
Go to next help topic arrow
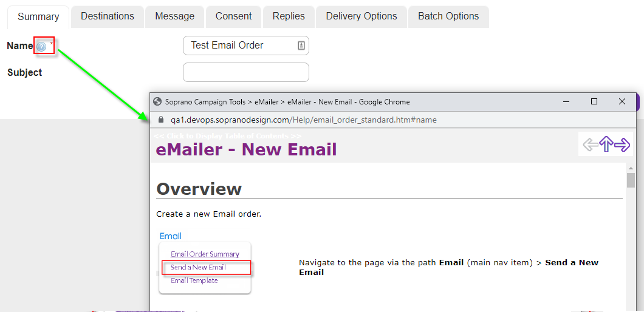tap(622, 144)
